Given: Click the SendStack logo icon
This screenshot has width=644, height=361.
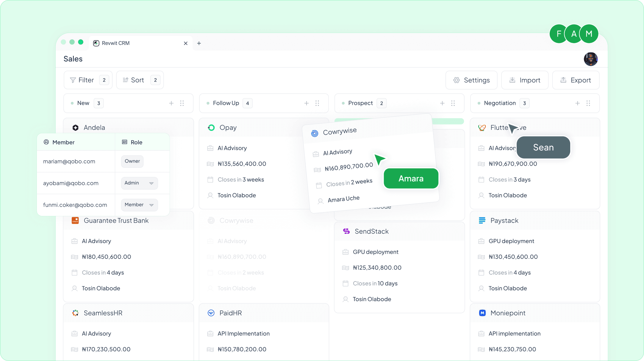Looking at the screenshot, I should click(346, 231).
